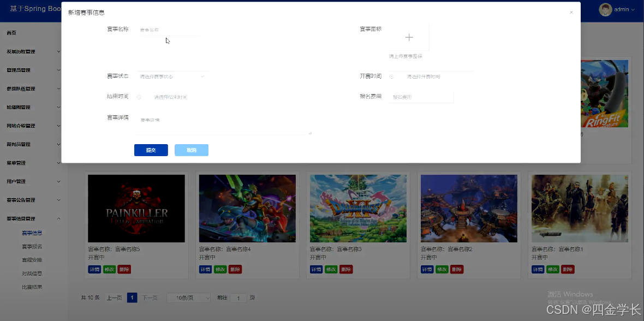Focus the 开赛时间 date input
The image size is (644, 321).
431,76
